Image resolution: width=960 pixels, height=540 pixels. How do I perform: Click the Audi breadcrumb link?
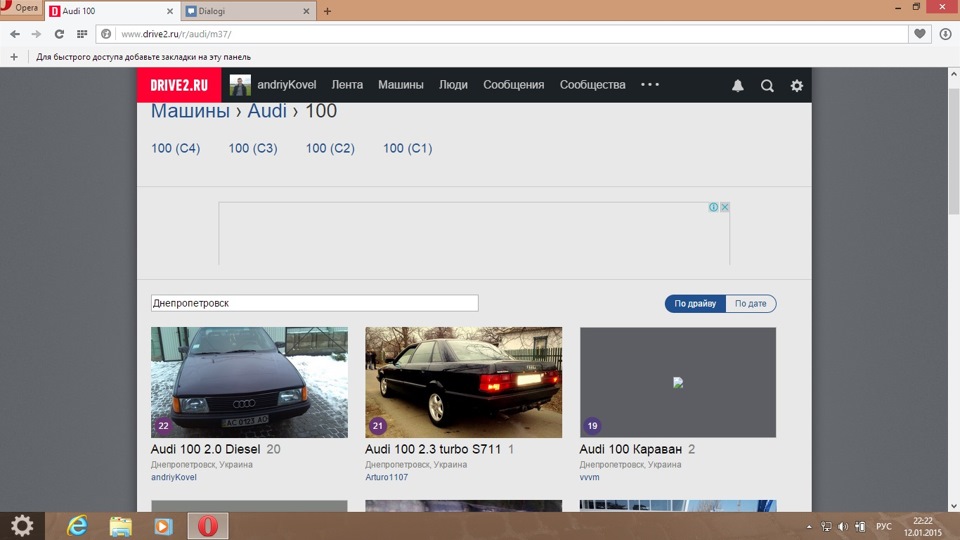267,111
